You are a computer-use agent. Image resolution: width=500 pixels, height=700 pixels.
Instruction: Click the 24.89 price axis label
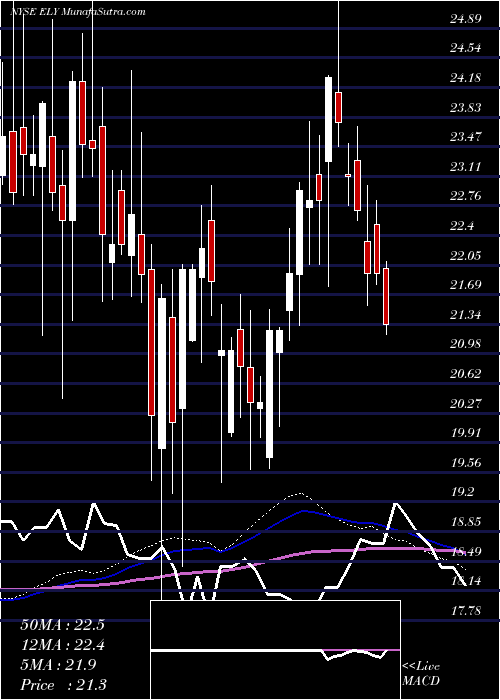pyautogui.click(x=466, y=19)
